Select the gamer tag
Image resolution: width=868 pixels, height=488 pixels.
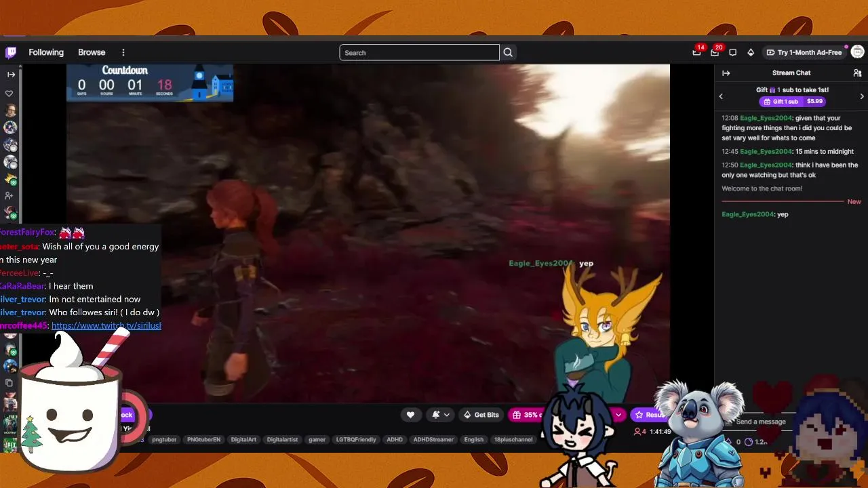point(317,439)
